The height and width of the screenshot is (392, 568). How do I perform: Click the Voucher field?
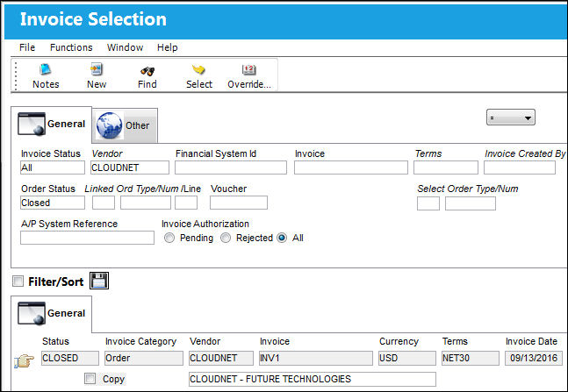239,203
